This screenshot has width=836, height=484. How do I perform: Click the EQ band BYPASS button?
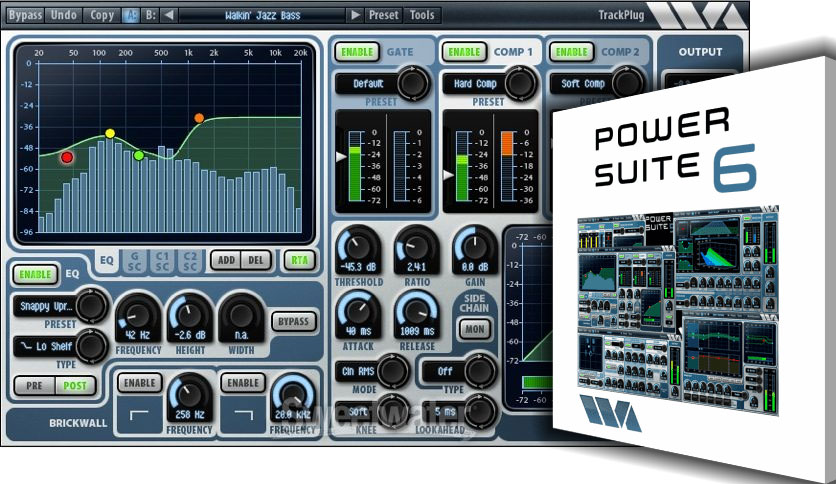293,321
